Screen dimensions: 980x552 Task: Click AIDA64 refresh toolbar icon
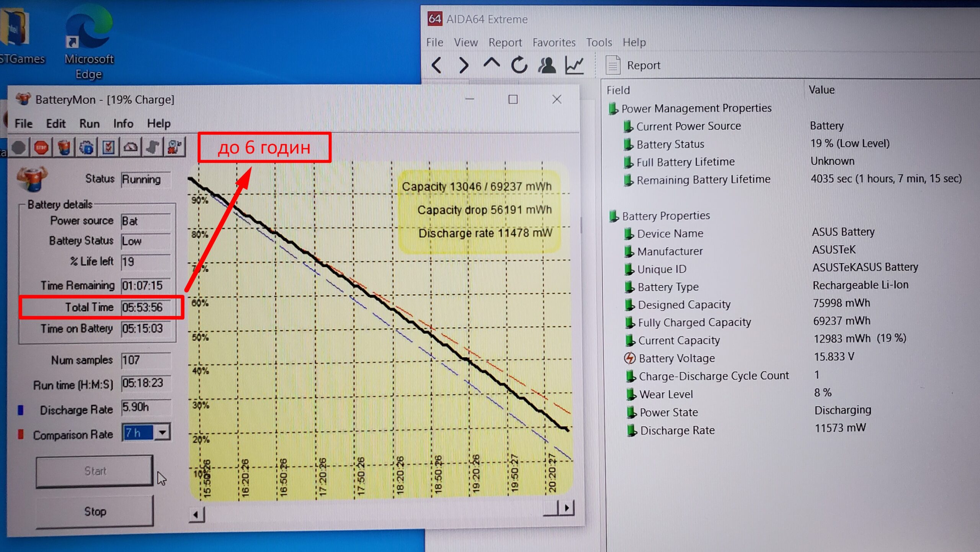[519, 65]
